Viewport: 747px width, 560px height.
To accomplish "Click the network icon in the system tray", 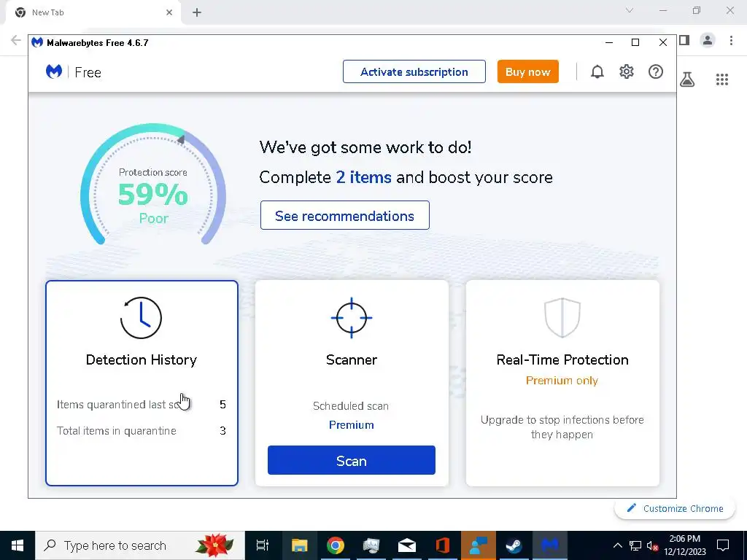I will click(x=635, y=545).
